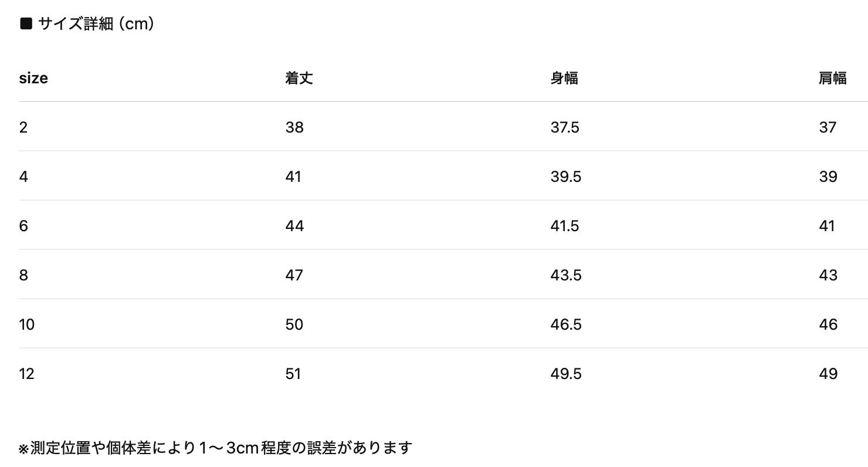The height and width of the screenshot is (467, 868).
Task: Click the 身幅 value 46.5
Action: (566, 324)
